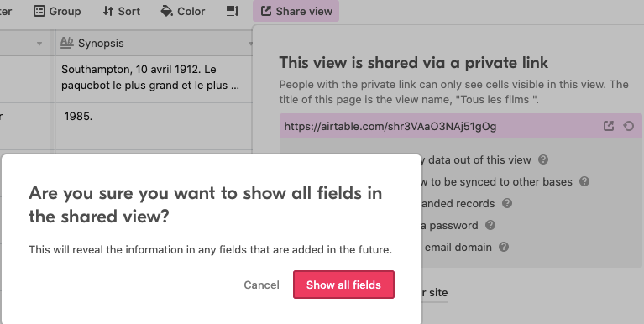Click help icon next to expanded records
644x324 pixels.
(507, 203)
